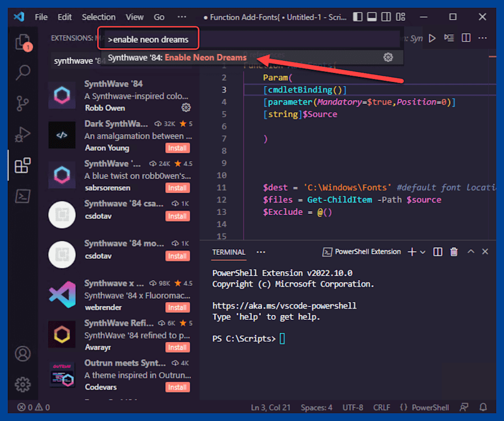
Task: Click the feedback icon in the status bar
Action: point(464,407)
